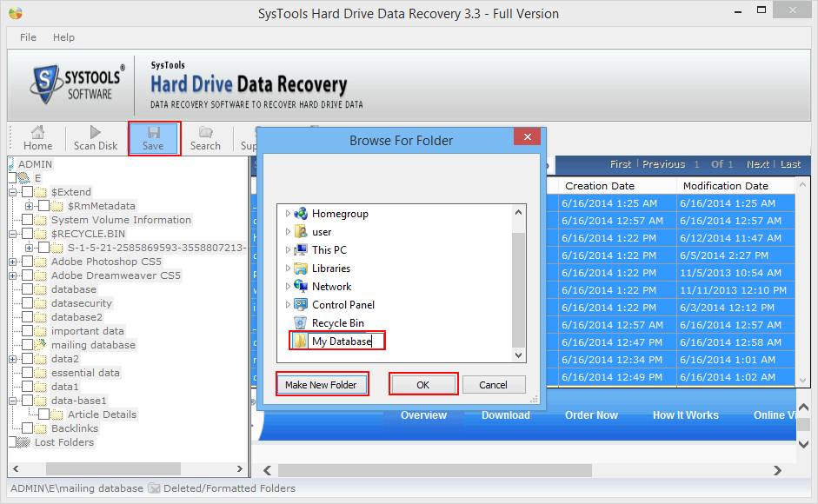The image size is (818, 504).
Task: Edit the My Database folder name field
Action: pos(346,342)
